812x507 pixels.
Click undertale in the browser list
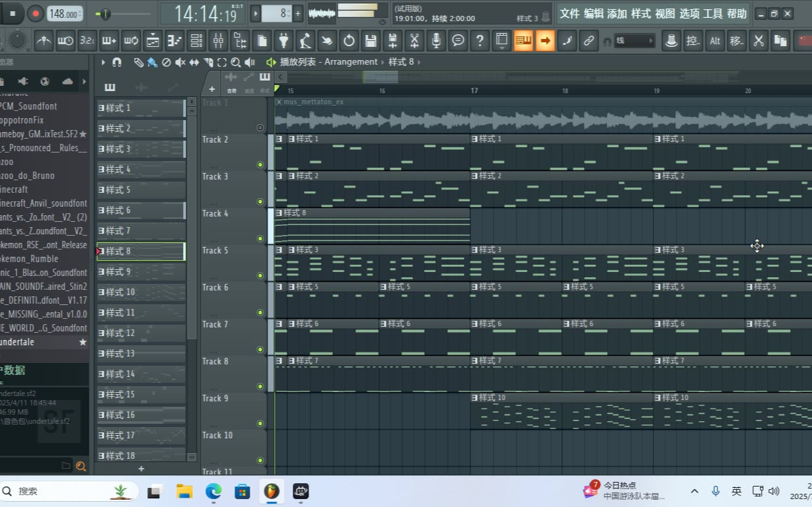pyautogui.click(x=44, y=342)
